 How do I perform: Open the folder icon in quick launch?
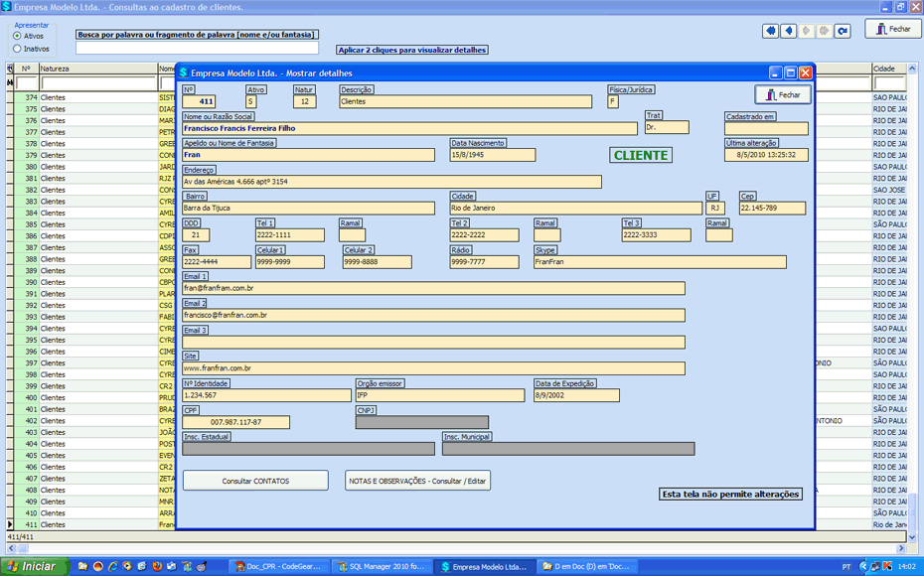click(x=83, y=567)
